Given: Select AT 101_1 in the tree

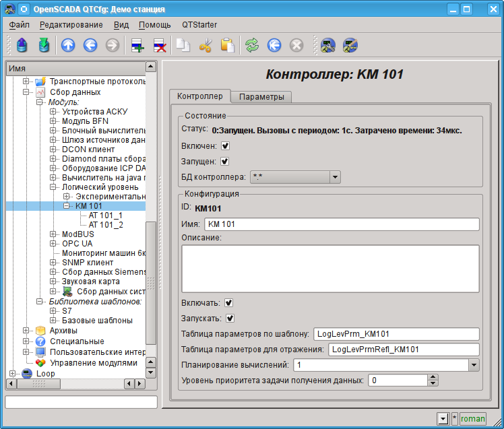Looking at the screenshot, I should pyautogui.click(x=105, y=216).
